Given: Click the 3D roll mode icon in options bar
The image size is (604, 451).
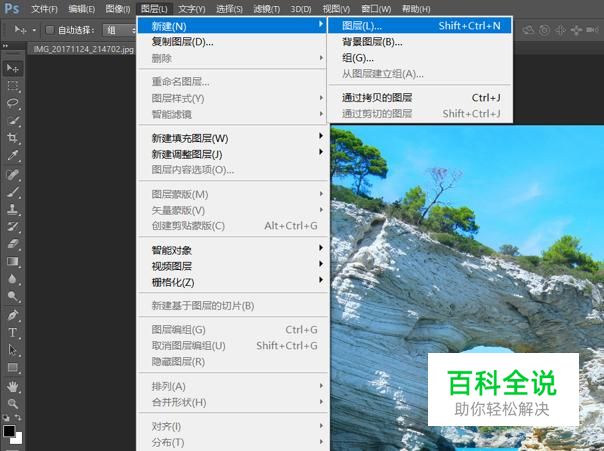Looking at the screenshot, I should click(x=544, y=30).
